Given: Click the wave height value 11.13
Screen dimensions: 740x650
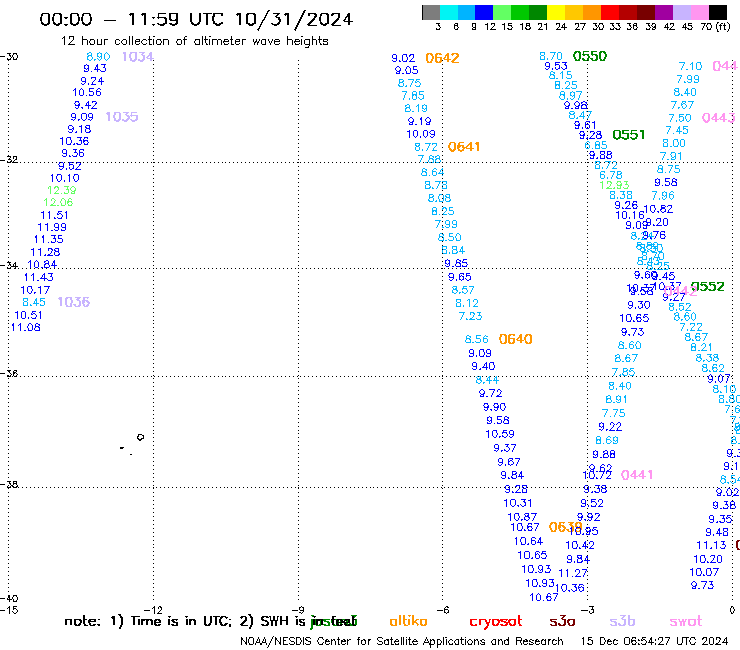Looking at the screenshot, I should (711, 545).
